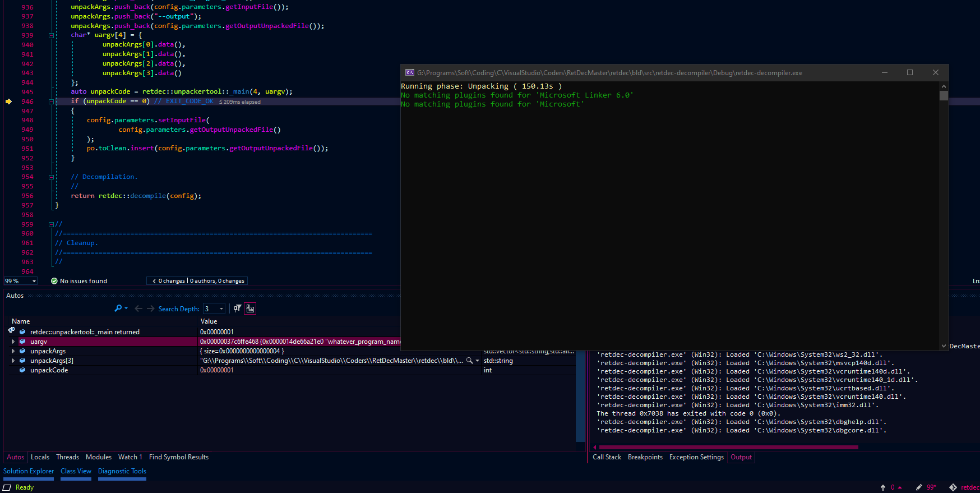Expand the unpackArgs[3] variable row
Screen dimensions: 980x493
pos(13,361)
